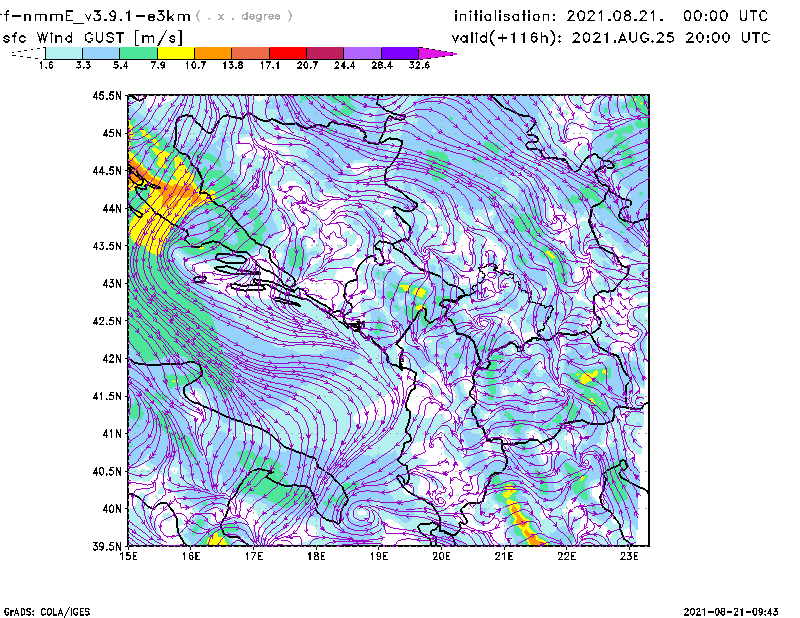
Task: Click the 45.5N latitude axis label
Action: pos(107,96)
